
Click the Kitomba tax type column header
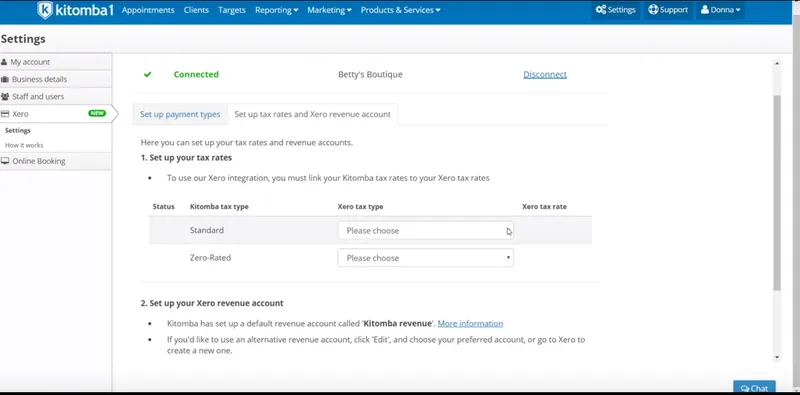coord(219,207)
